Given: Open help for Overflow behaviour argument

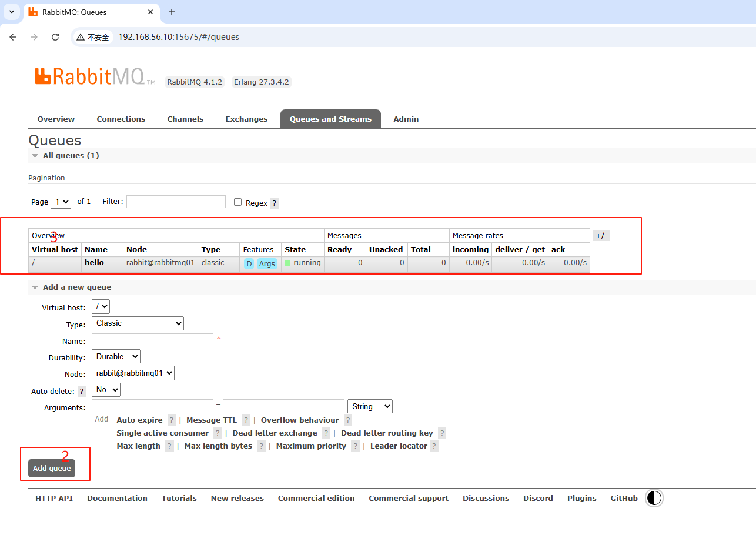Looking at the screenshot, I should [x=348, y=420].
